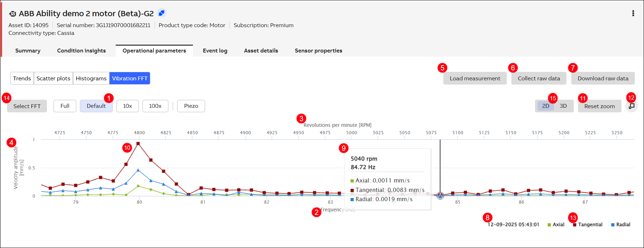Toggle Tangential series in chart legend
This screenshot has width=644, height=248.
coord(588,225)
